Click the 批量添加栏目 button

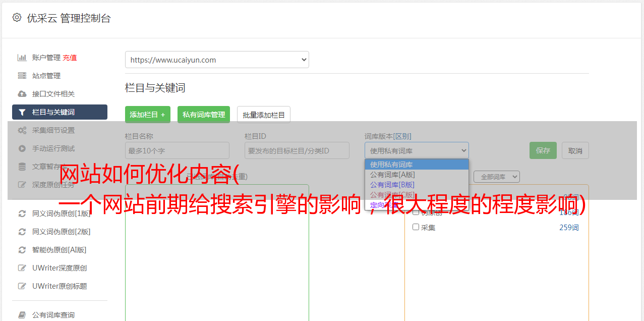[x=264, y=115]
